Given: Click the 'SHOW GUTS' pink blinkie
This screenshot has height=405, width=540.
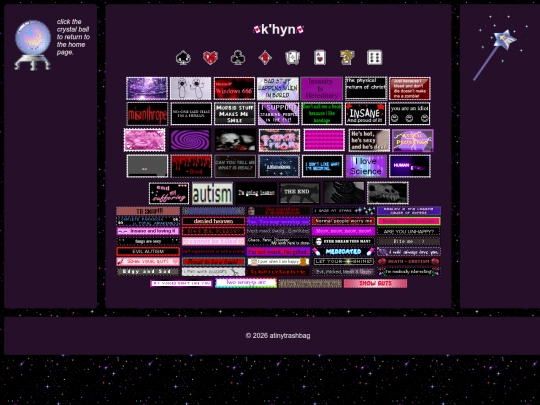Looking at the screenshot, I should (375, 283).
